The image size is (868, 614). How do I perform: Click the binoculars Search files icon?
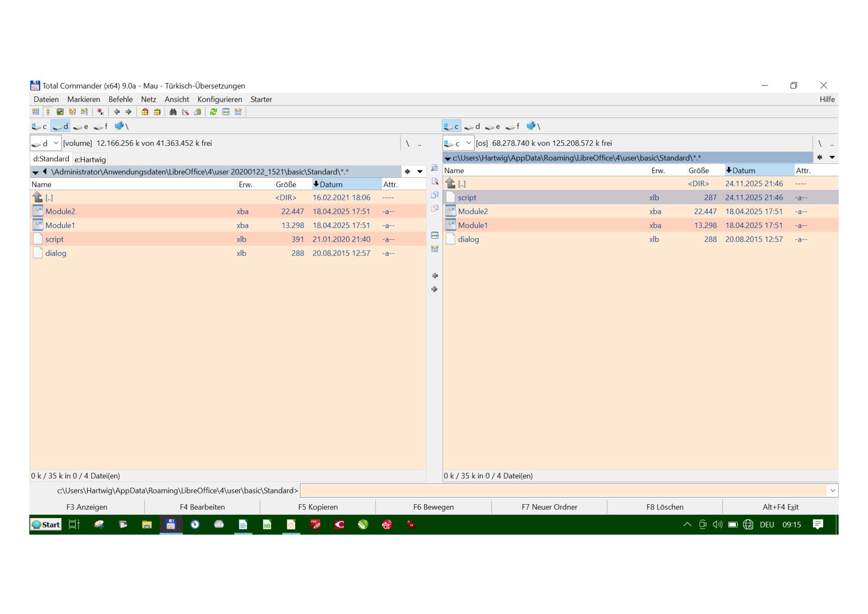coord(173,112)
